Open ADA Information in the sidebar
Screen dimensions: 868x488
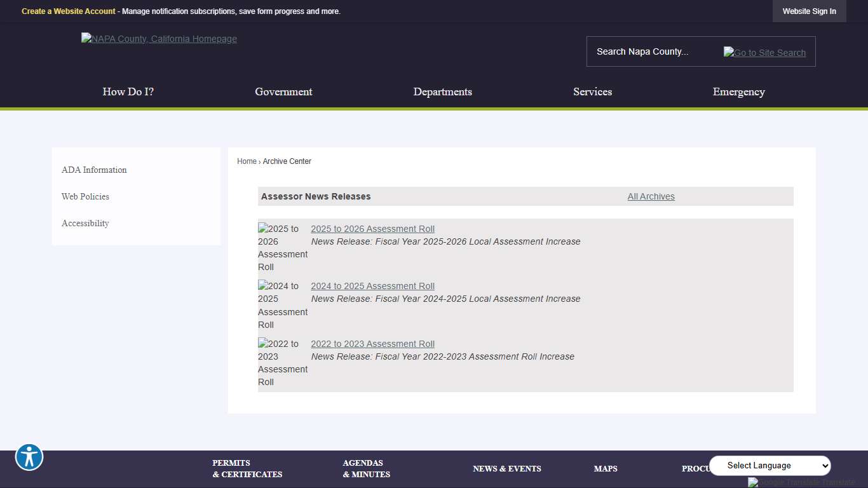pyautogui.click(x=94, y=170)
